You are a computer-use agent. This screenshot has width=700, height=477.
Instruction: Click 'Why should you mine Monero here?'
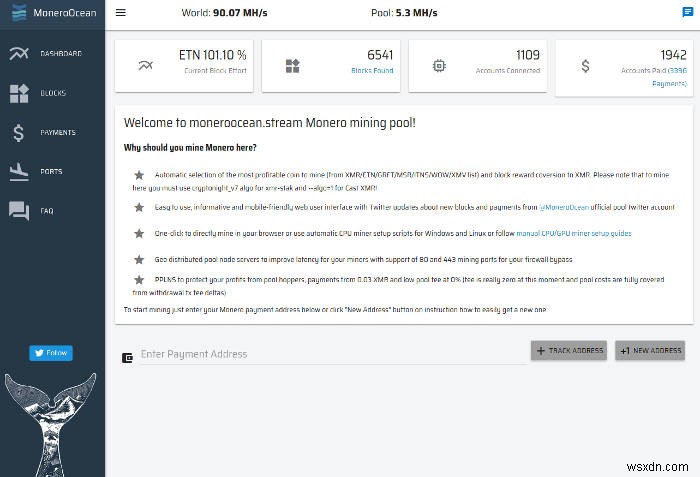click(x=190, y=148)
